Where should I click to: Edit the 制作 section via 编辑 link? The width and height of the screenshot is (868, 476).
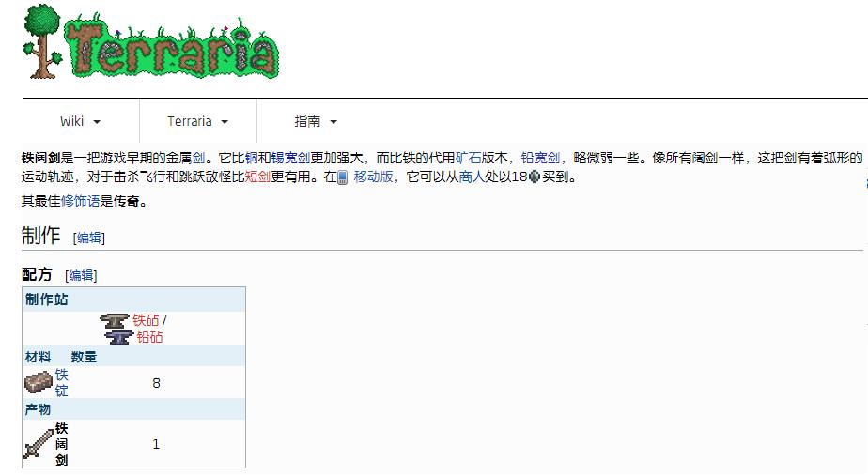pos(89,238)
